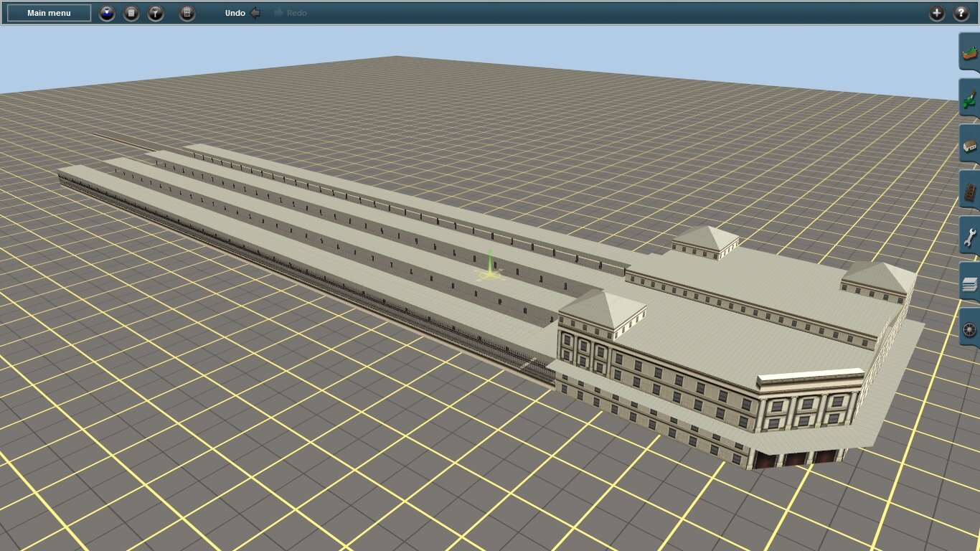This screenshot has width=980, height=551.
Task: Click the green compass marker on the platform
Action: [490, 266]
